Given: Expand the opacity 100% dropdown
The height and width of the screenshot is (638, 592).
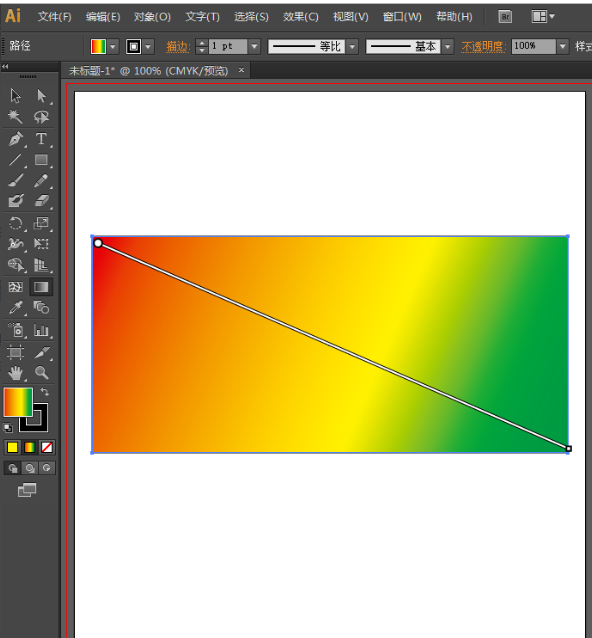Looking at the screenshot, I should (x=562, y=46).
